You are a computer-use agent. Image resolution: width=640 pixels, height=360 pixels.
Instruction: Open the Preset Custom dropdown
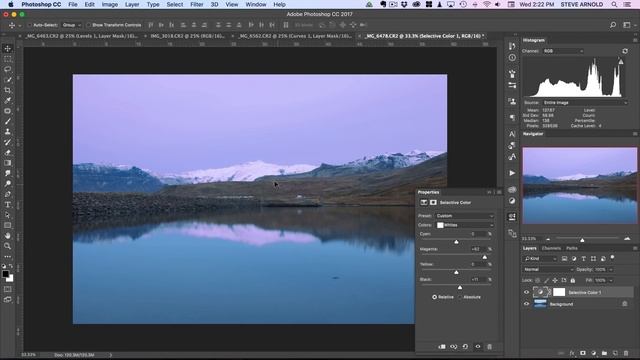pos(464,216)
